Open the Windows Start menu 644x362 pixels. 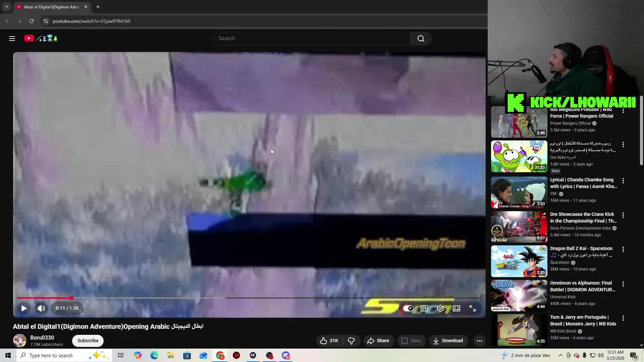(8, 355)
